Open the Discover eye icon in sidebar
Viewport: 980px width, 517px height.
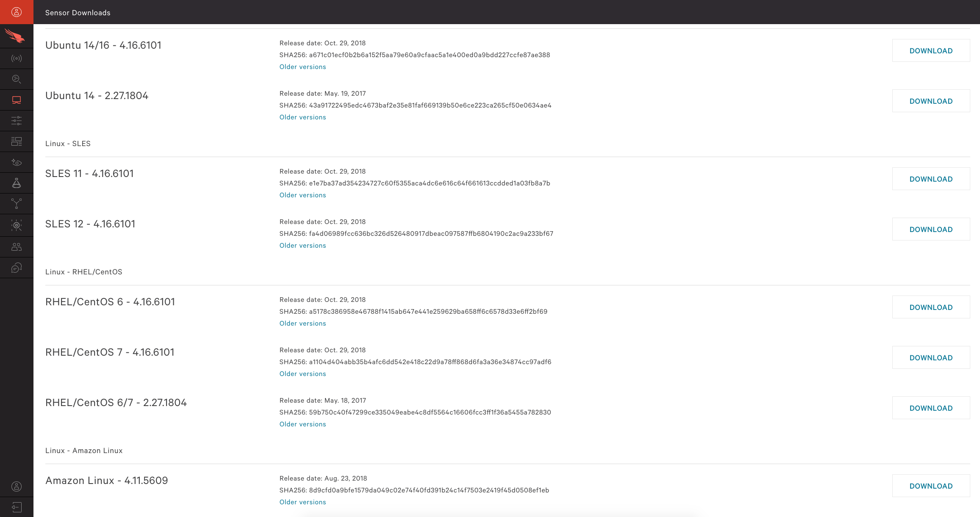(17, 162)
